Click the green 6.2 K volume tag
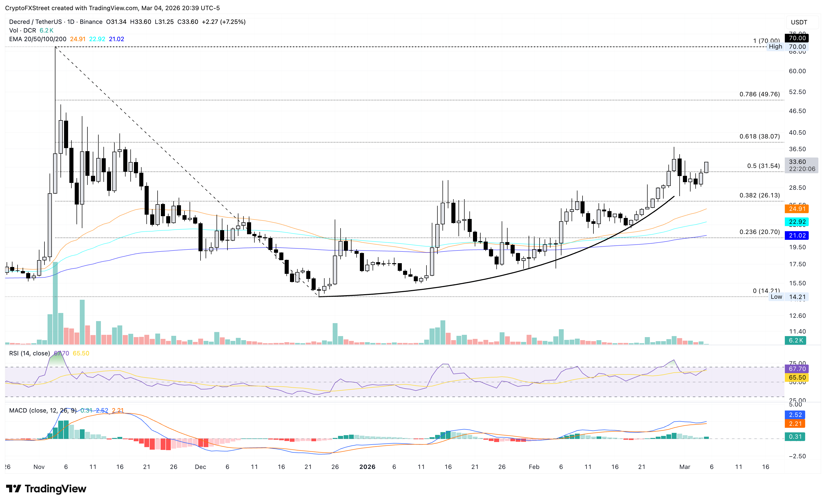This screenshot has height=504, width=826. tap(796, 340)
